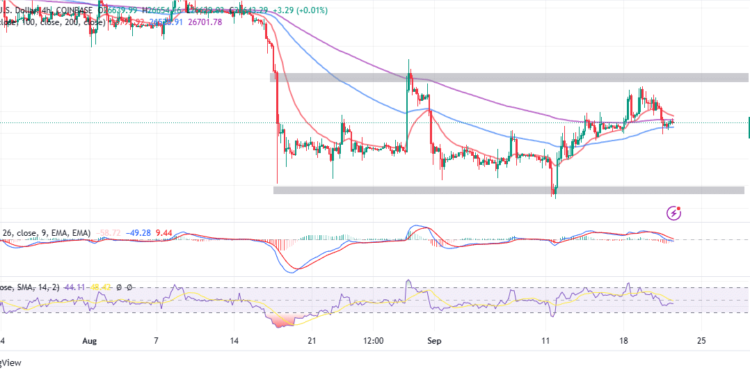Click the purple RSI value 44.11
Screen dimensions: 750x375
pos(74,288)
